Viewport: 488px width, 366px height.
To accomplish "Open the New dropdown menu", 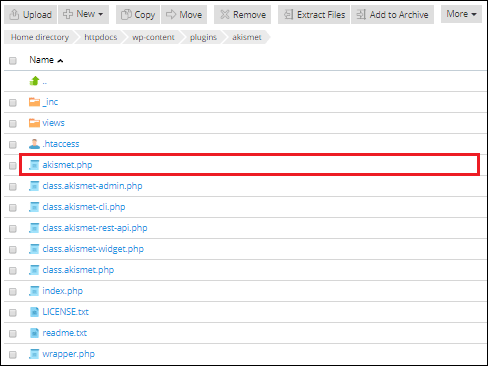I will point(83,15).
